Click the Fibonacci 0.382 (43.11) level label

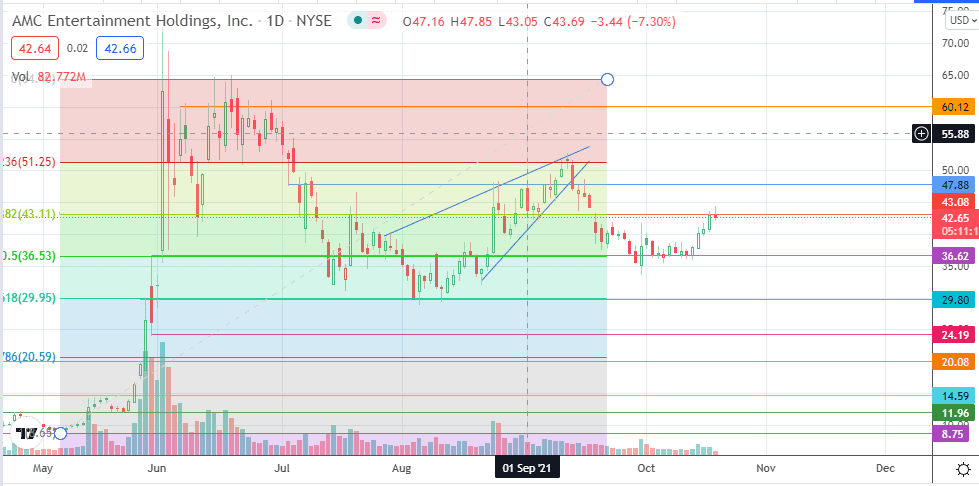click(28, 214)
